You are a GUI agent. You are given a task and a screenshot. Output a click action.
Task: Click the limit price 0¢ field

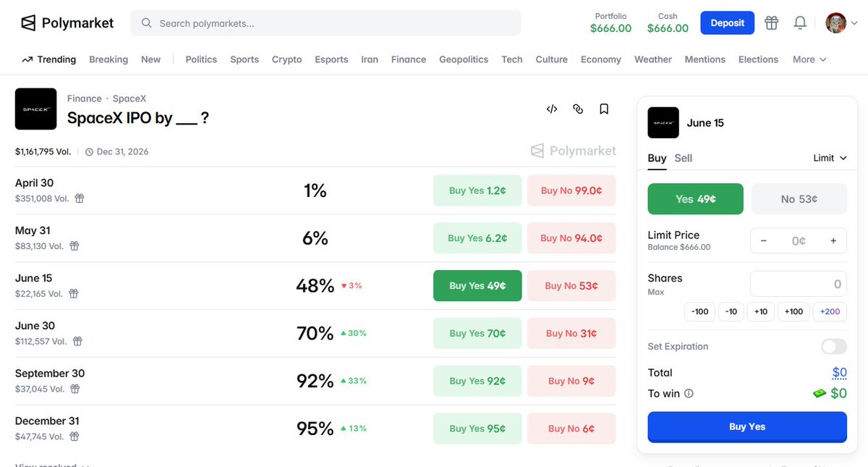[x=799, y=240]
